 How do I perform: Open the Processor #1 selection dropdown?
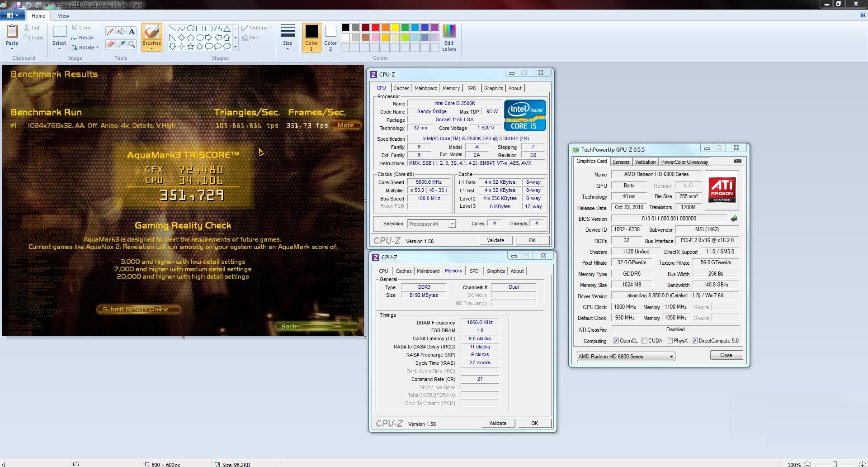[x=452, y=224]
